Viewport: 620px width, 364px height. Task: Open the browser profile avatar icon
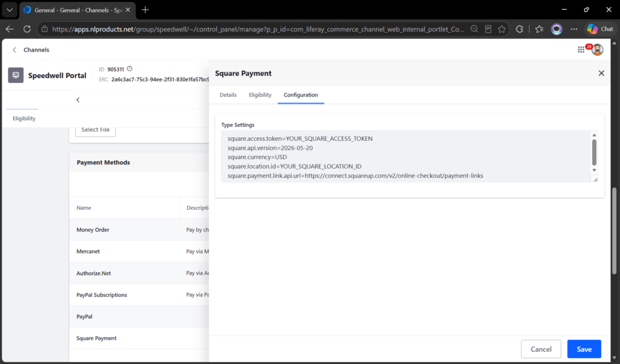tap(557, 29)
